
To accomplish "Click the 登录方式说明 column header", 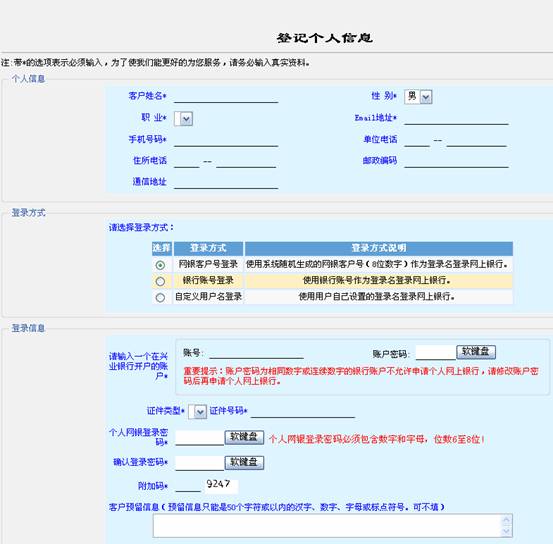I will coord(379,248).
